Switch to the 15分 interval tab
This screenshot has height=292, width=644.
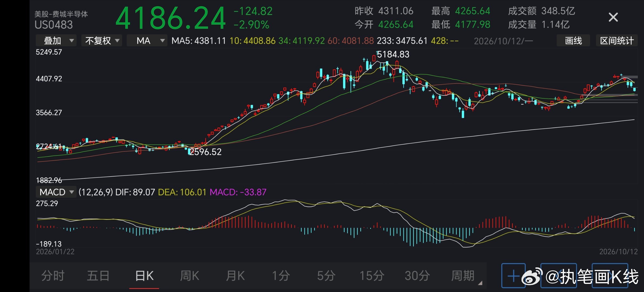tap(372, 276)
